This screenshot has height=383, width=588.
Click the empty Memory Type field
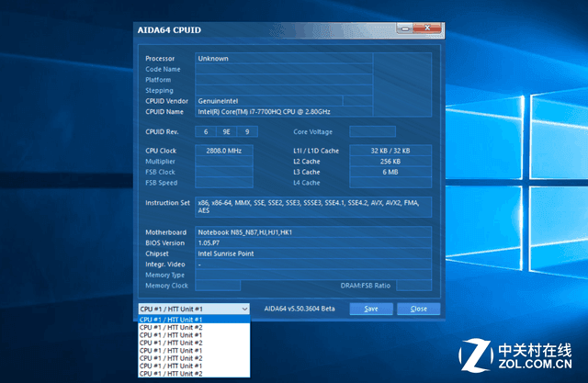pyautogui.click(x=313, y=275)
